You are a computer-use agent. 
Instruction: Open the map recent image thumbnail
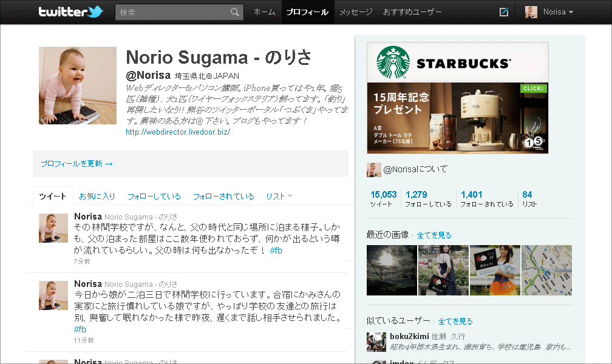coord(546,270)
